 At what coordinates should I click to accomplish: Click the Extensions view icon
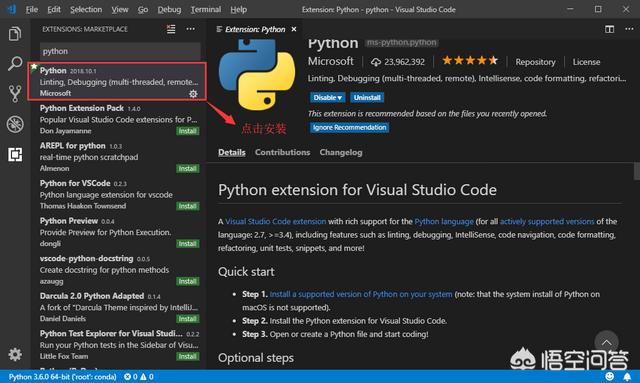[15, 154]
